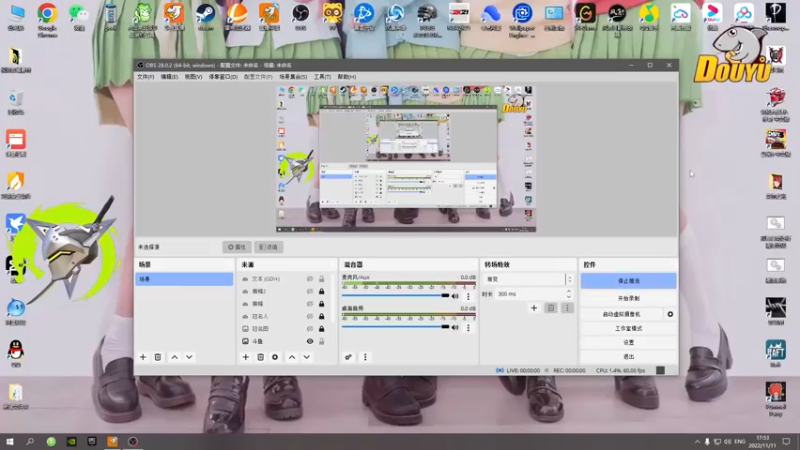This screenshot has width=800, height=450.
Task: Open taskbar search magnifier
Action: [30, 441]
